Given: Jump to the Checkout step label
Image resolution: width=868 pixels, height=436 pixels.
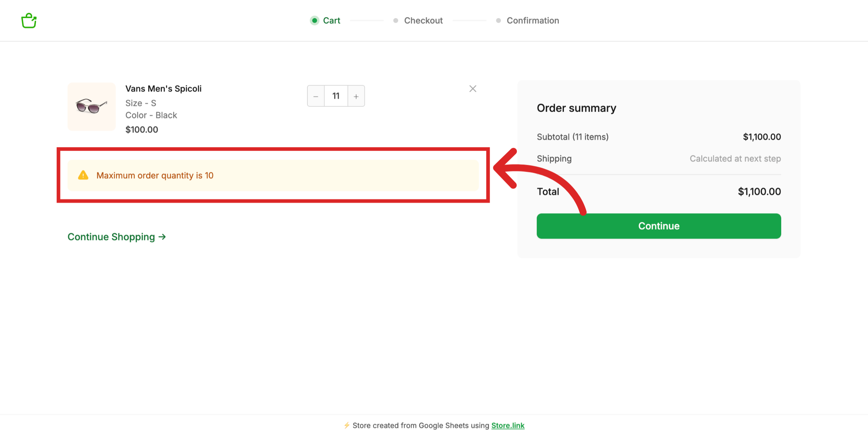Looking at the screenshot, I should click(x=423, y=21).
